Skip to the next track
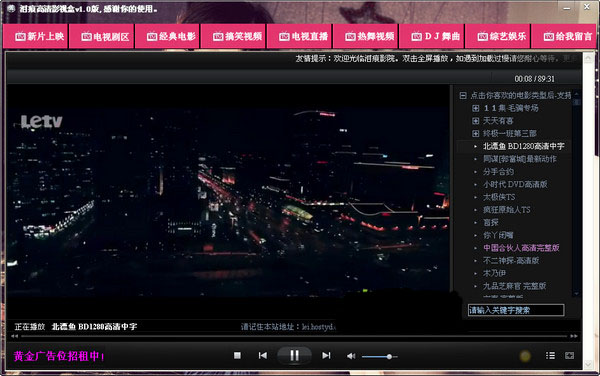The height and width of the screenshot is (376, 600). [x=326, y=356]
